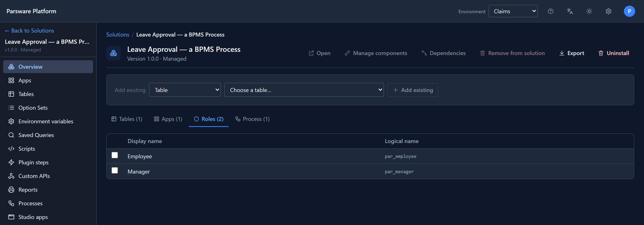Click the Add existing button
Image resolution: width=644 pixels, height=225 pixels.
click(x=413, y=90)
